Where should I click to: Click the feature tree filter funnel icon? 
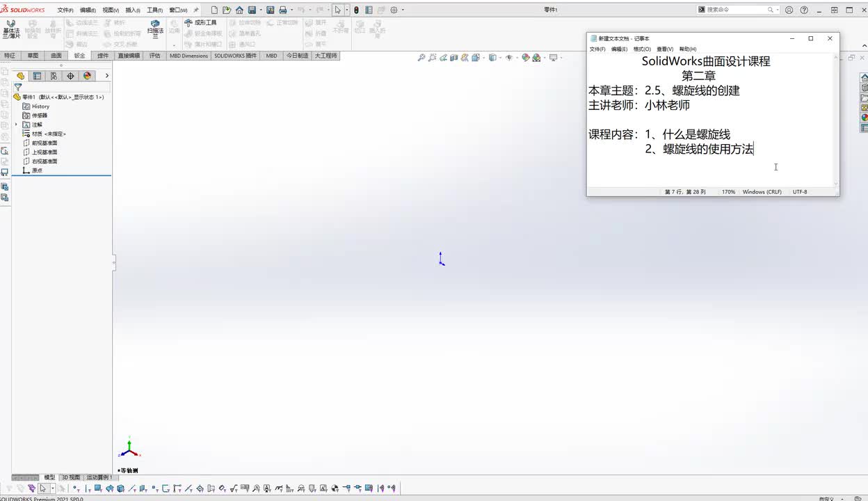coord(18,88)
